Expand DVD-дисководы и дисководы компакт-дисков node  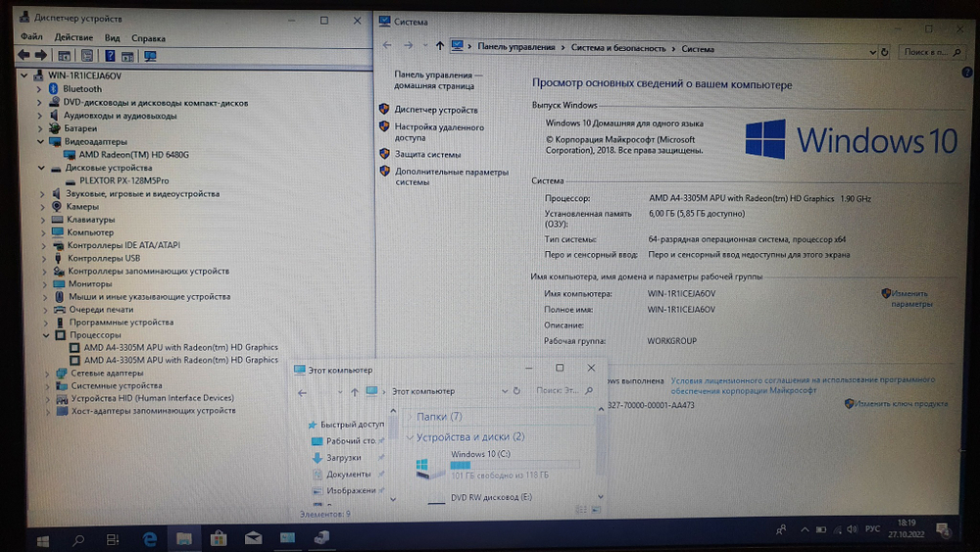39,102
